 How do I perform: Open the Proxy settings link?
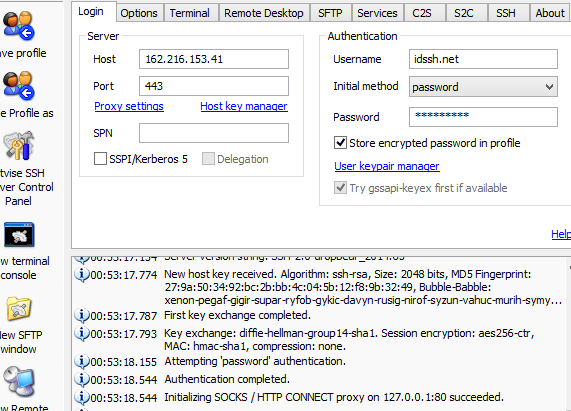tap(129, 106)
